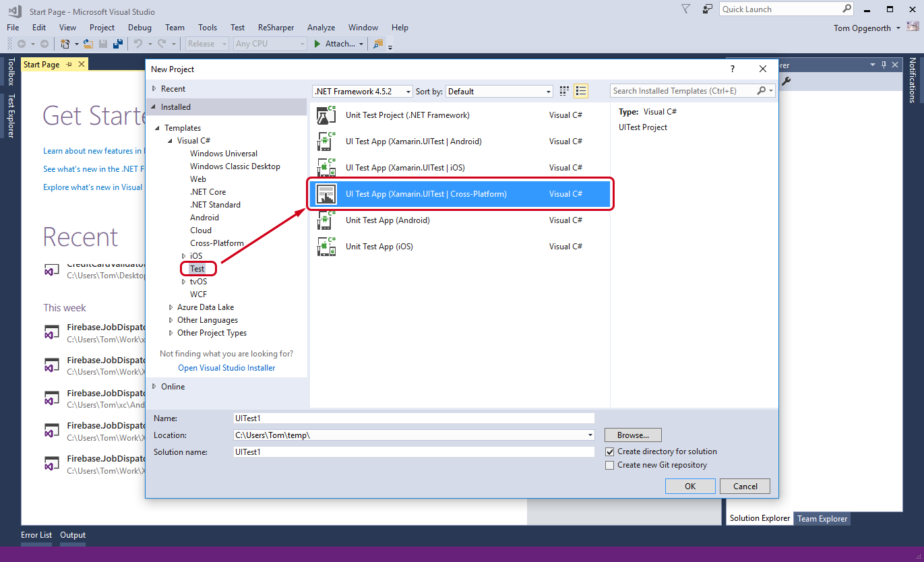Image resolution: width=924 pixels, height=562 pixels.
Task: Click the Save All toolbar icon
Action: [118, 44]
